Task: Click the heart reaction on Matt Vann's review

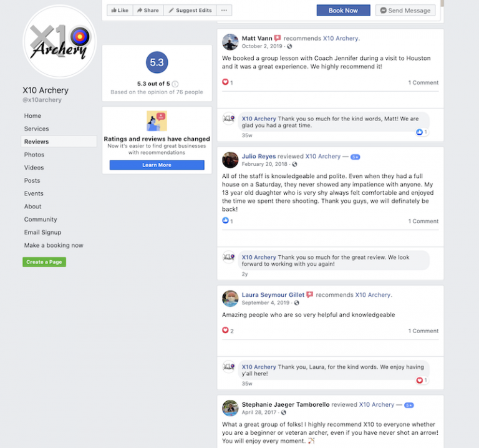Action: click(x=225, y=82)
